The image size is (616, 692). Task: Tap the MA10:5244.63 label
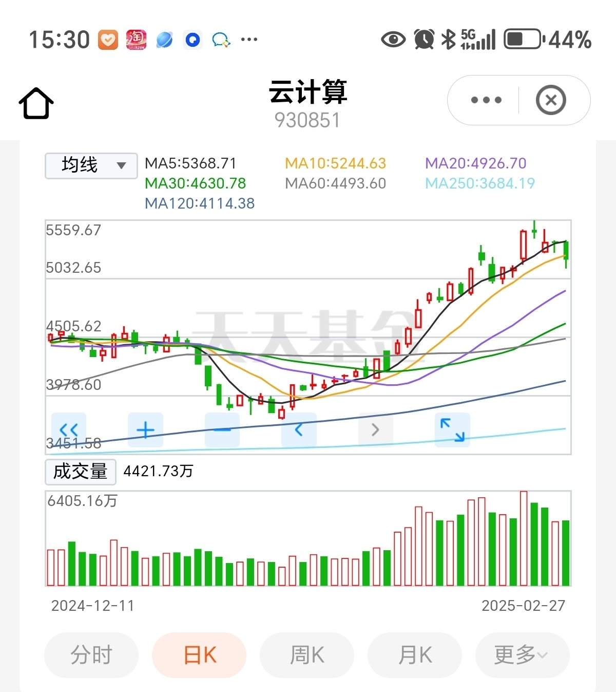pyautogui.click(x=336, y=163)
